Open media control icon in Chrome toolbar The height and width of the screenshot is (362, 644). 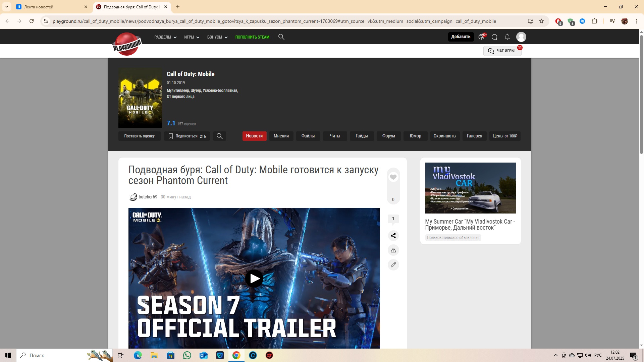612,21
